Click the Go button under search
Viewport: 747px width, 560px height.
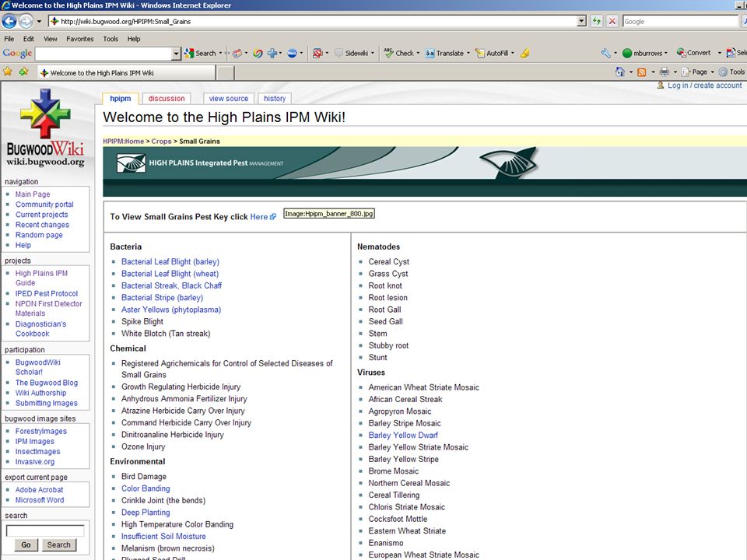click(26, 544)
